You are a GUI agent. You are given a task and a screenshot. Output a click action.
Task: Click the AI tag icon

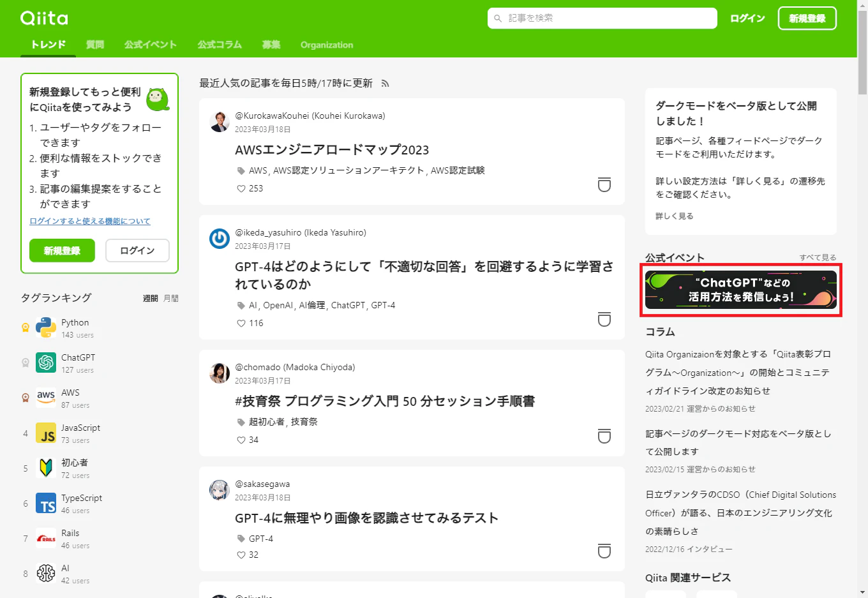pyautogui.click(x=46, y=573)
